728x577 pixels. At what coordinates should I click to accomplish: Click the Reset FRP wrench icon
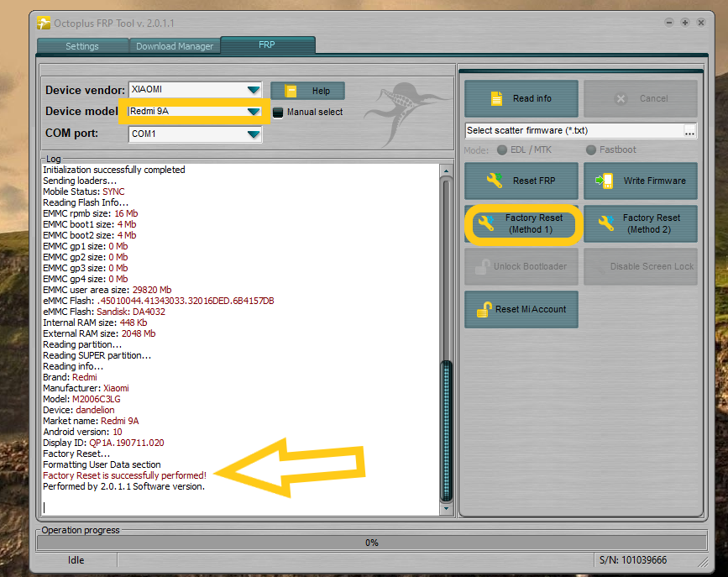click(x=495, y=181)
